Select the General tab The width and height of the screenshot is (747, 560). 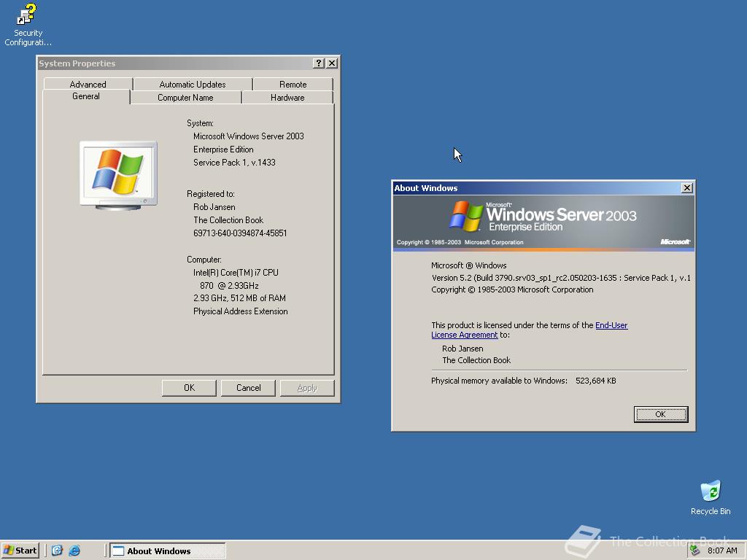click(86, 96)
